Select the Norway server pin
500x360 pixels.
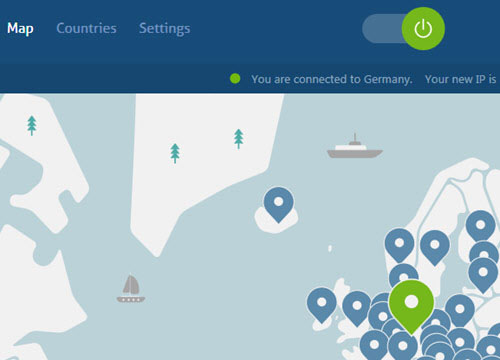pyautogui.click(x=399, y=245)
